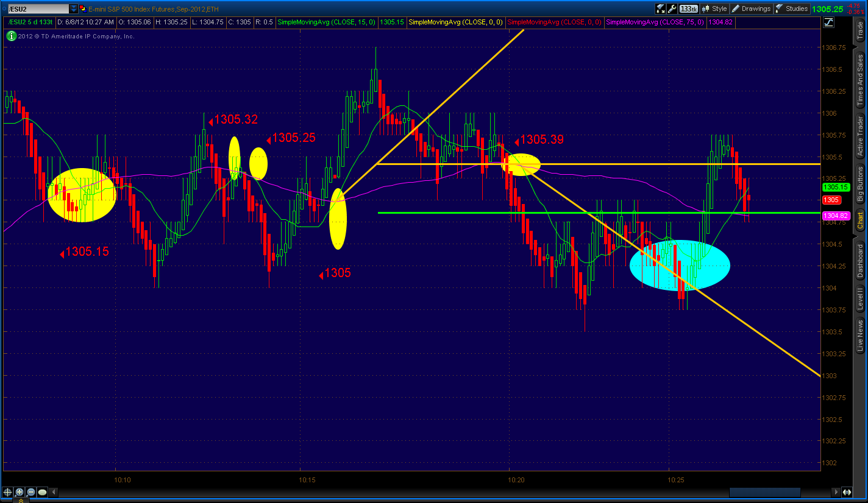Open the Drawings menu
Image resolution: width=868 pixels, height=503 pixels.
click(x=751, y=9)
